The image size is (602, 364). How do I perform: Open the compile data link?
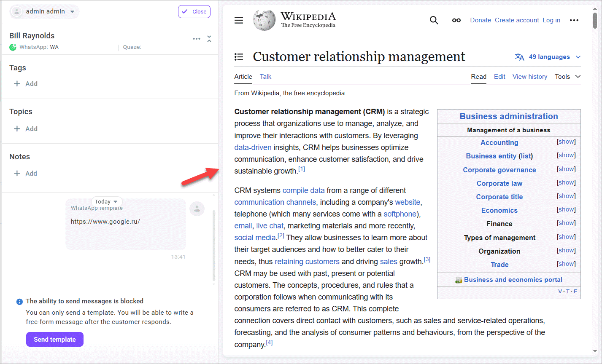coord(304,190)
